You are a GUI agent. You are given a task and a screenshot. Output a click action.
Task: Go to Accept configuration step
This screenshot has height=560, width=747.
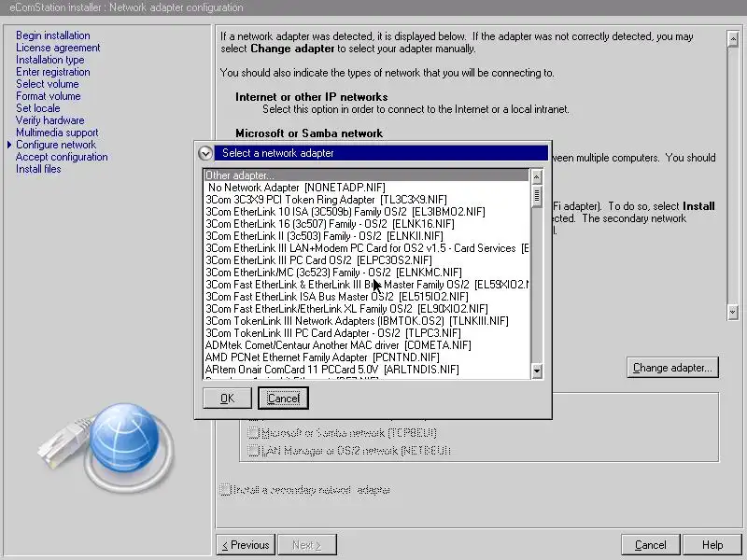point(62,157)
